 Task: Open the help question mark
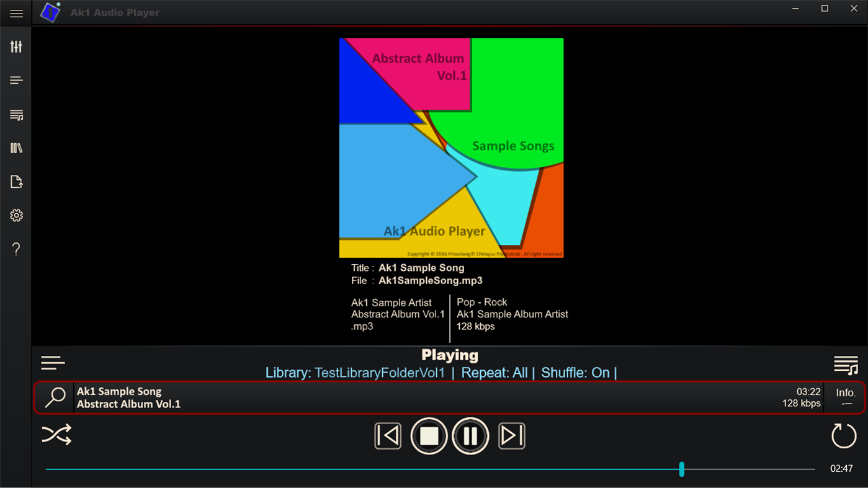[16, 249]
